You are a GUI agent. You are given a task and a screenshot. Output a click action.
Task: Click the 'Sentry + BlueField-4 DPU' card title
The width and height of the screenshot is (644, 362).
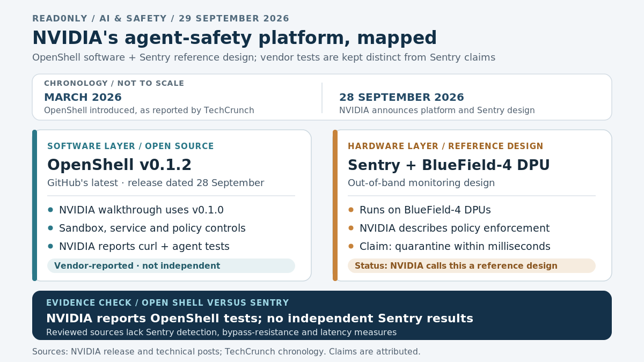coord(449,165)
